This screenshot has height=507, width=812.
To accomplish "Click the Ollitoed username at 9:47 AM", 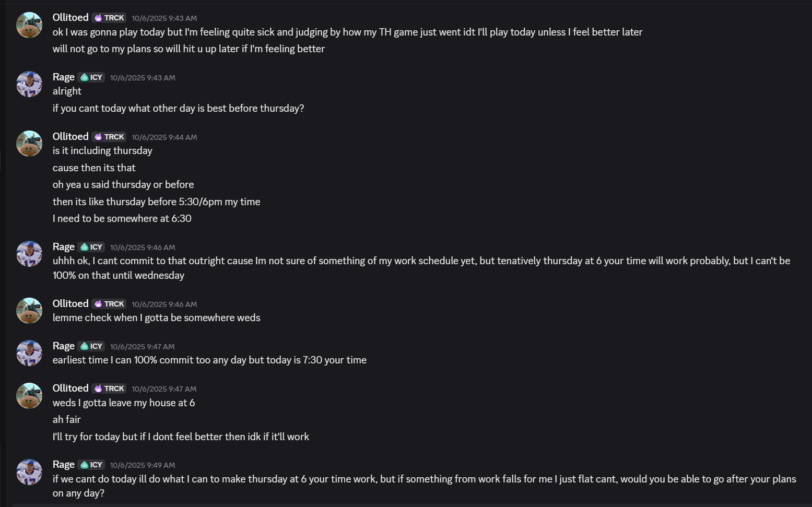I will (x=70, y=388).
